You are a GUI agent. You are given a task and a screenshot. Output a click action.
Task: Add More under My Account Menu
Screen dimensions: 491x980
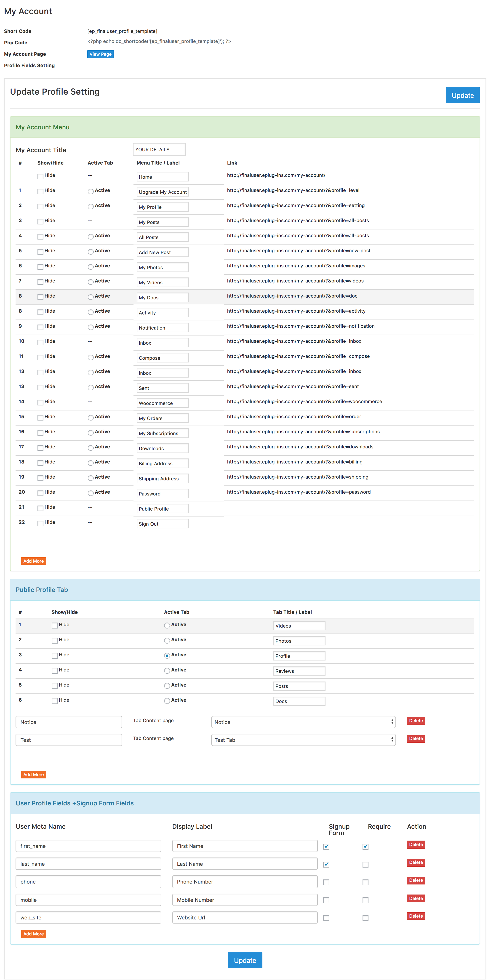click(x=34, y=561)
